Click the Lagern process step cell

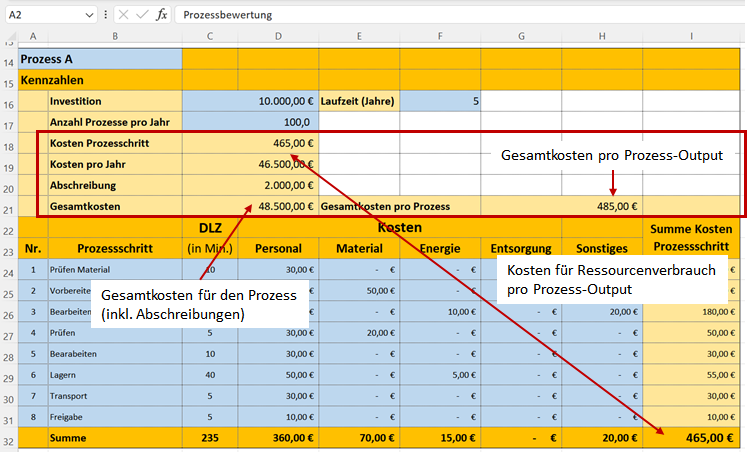point(114,375)
